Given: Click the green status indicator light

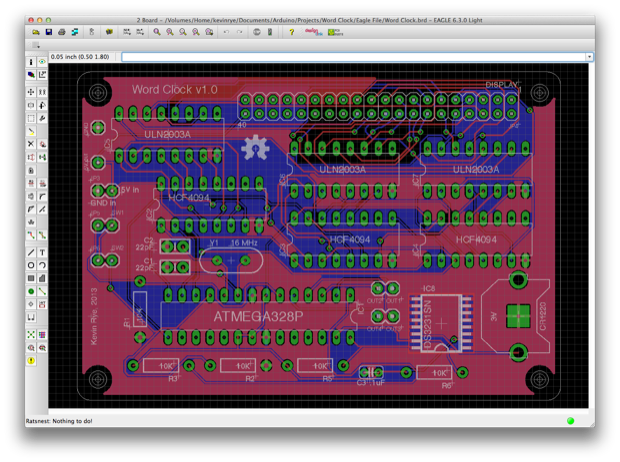Looking at the screenshot, I should (x=570, y=421).
